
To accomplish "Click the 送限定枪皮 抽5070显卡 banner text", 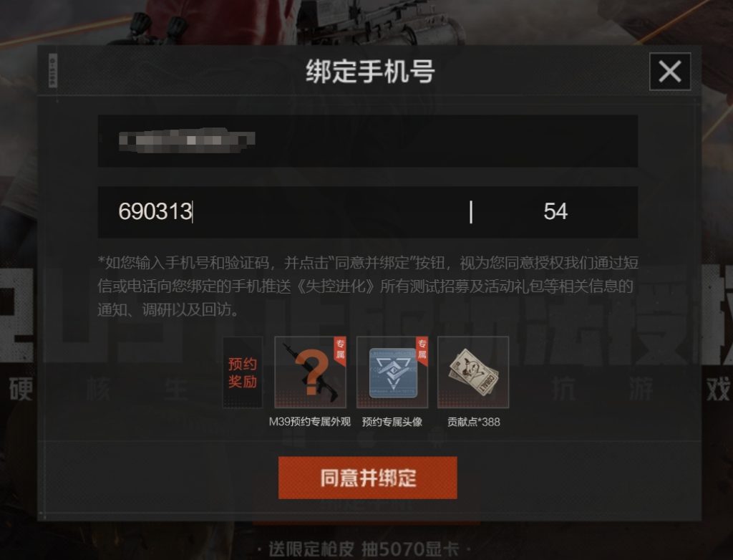I will pos(363,549).
